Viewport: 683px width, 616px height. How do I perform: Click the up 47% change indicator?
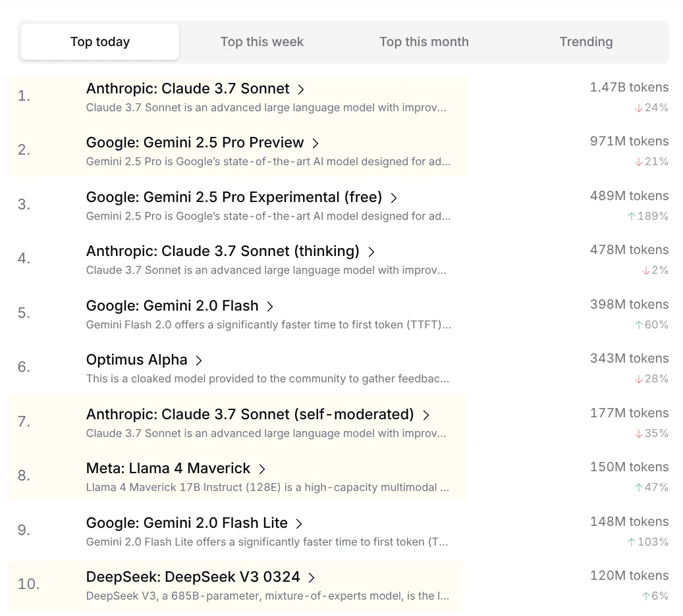click(651, 488)
